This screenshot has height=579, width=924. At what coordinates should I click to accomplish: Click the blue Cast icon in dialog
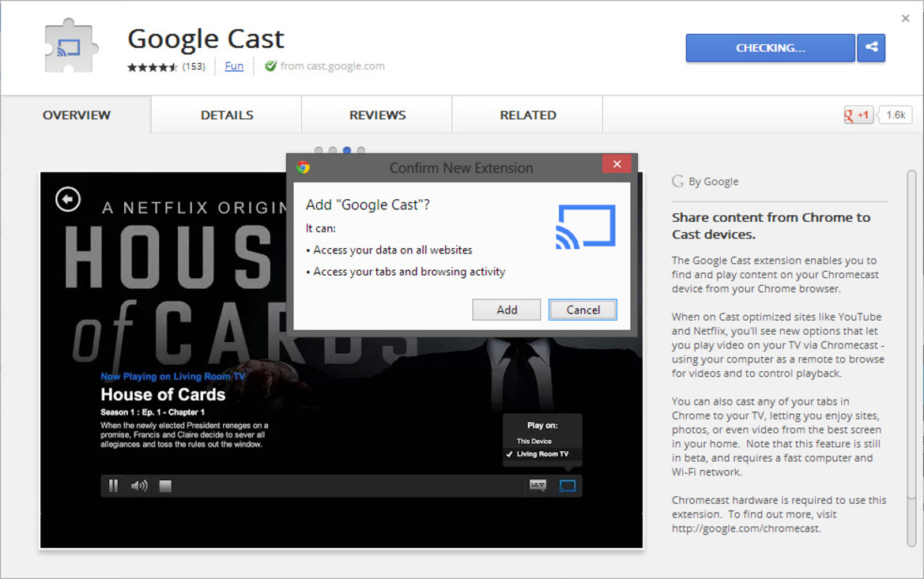586,227
